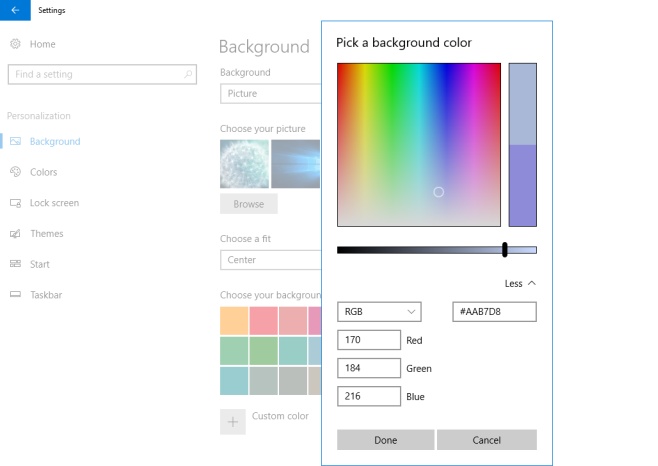
Task: Select the pink swatch in first row
Action: (264, 320)
